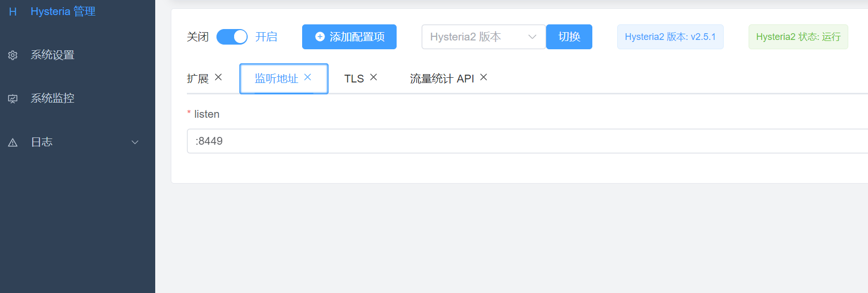Image resolution: width=868 pixels, height=293 pixels.
Task: Click the system settings gear icon
Action: pyautogui.click(x=13, y=55)
